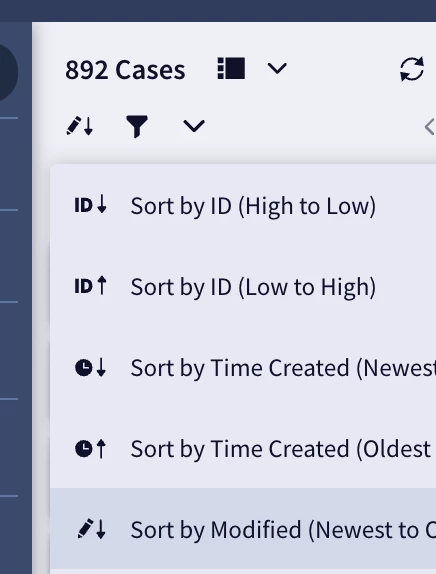
Task: Click the clock down arrow icon
Action: coord(90,367)
